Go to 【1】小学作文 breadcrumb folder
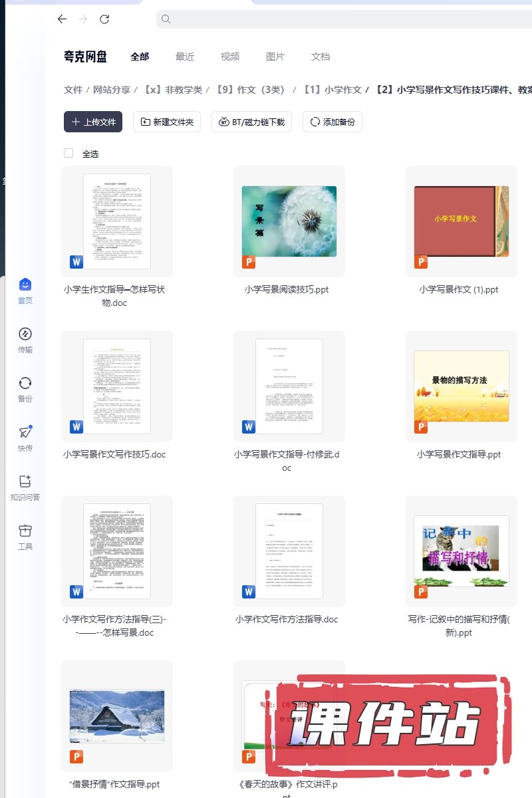 (332, 90)
